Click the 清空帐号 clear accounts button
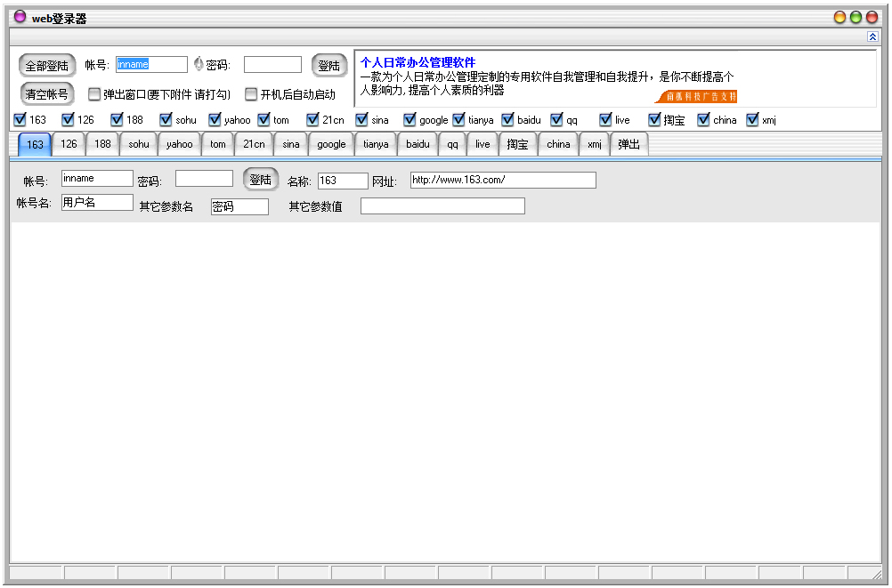 [x=45, y=93]
